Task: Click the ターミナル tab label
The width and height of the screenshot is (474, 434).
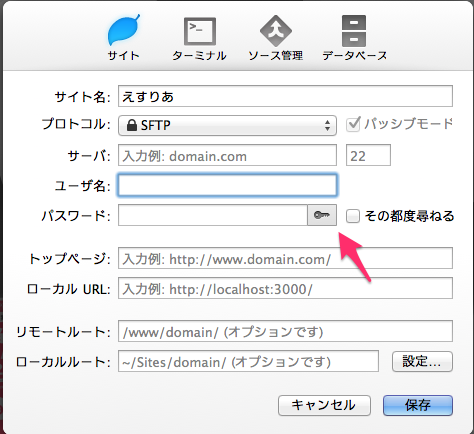Action: click(x=199, y=56)
